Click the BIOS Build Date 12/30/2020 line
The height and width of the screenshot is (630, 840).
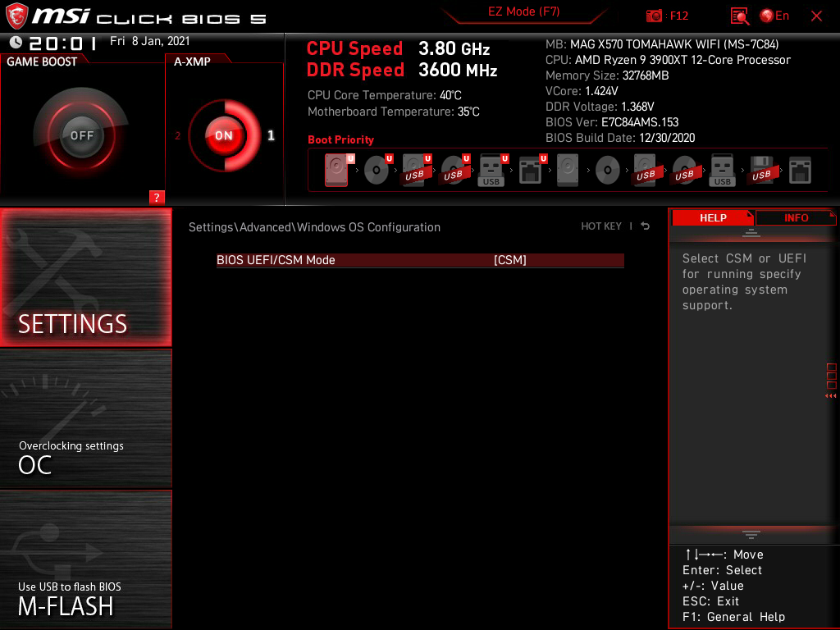(x=620, y=138)
